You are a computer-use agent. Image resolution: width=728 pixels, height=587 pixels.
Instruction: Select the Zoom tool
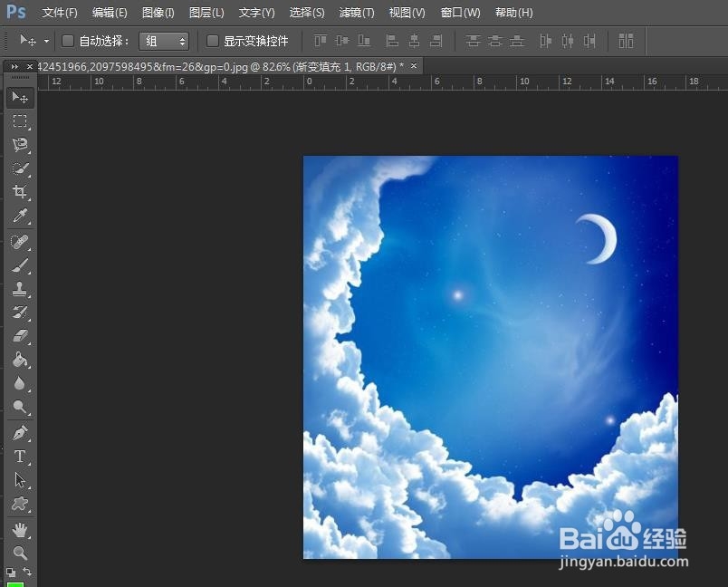click(20, 553)
